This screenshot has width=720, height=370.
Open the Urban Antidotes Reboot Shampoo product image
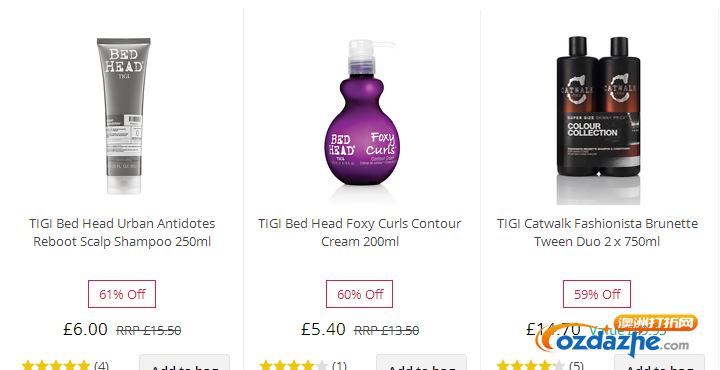pyautogui.click(x=123, y=116)
